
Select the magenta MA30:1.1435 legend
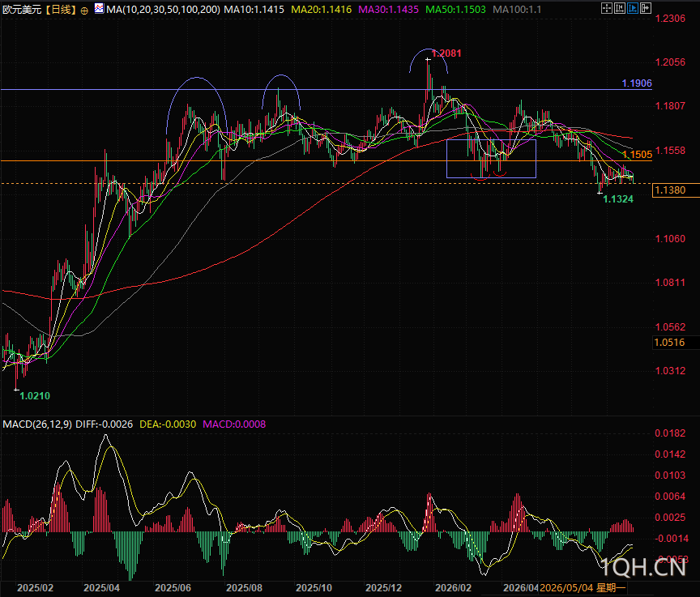388,10
